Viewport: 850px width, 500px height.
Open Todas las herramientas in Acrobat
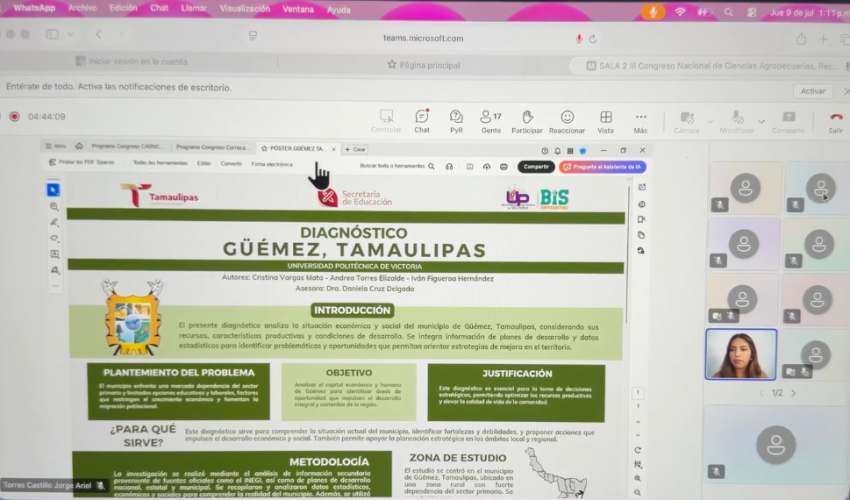[x=160, y=163]
